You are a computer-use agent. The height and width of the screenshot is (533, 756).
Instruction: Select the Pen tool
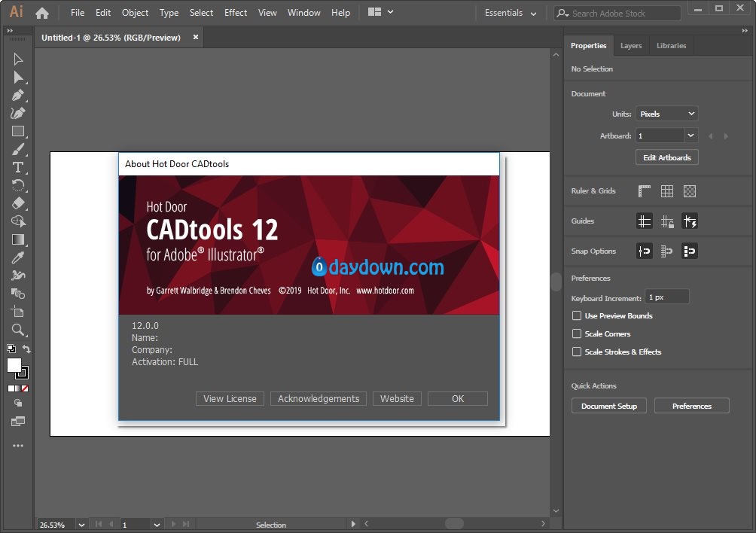click(18, 96)
